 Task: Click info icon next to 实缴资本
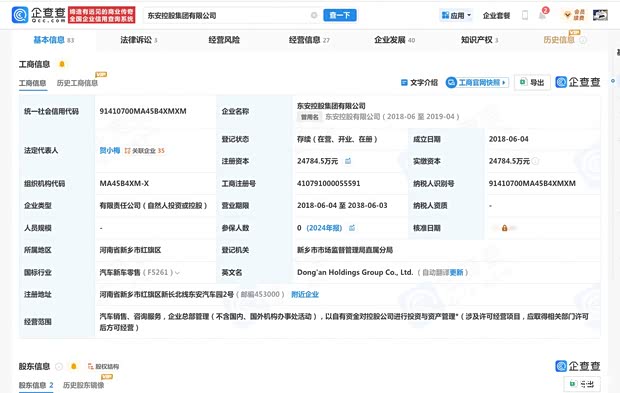tap(535, 161)
